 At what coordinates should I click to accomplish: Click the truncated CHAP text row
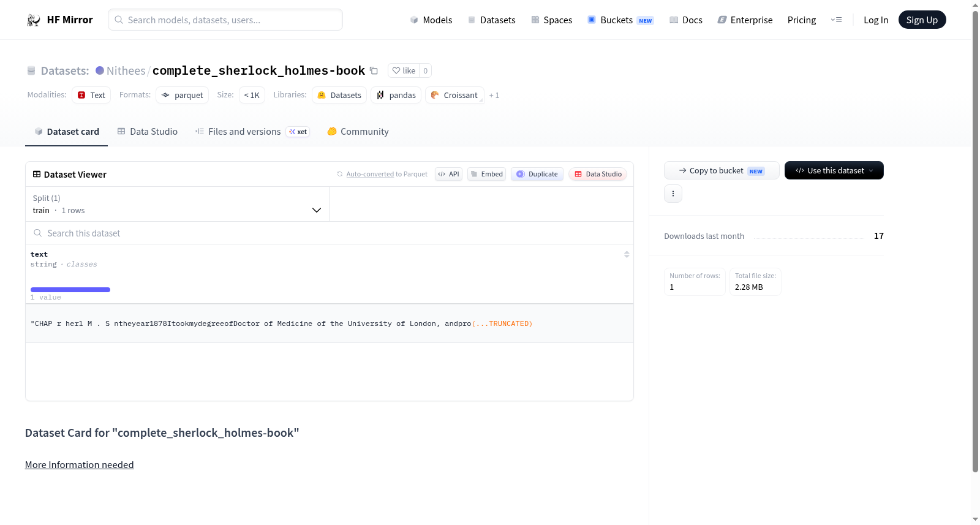click(330, 323)
